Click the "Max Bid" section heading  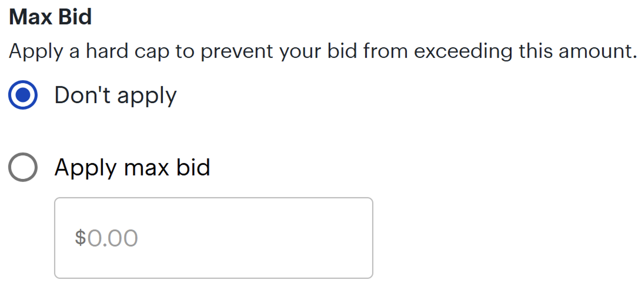[50, 17]
